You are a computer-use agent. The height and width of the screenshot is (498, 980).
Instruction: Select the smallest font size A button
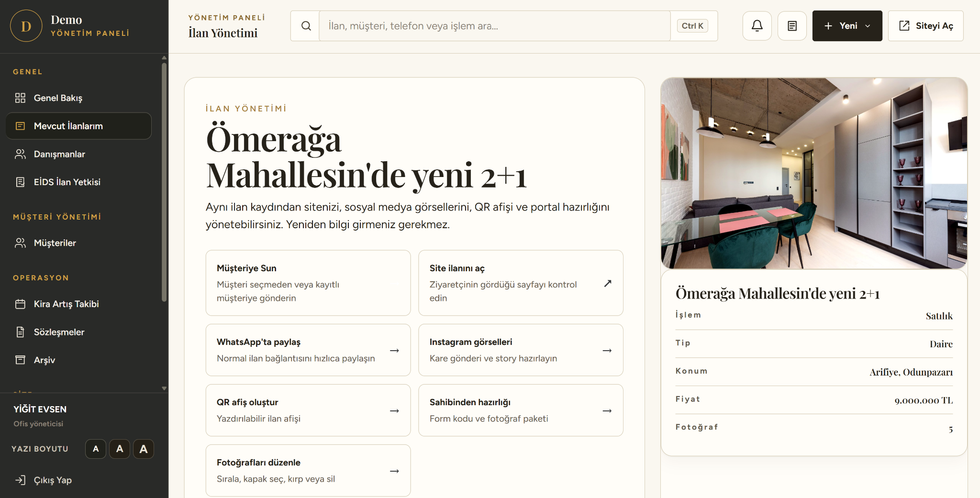pos(96,449)
